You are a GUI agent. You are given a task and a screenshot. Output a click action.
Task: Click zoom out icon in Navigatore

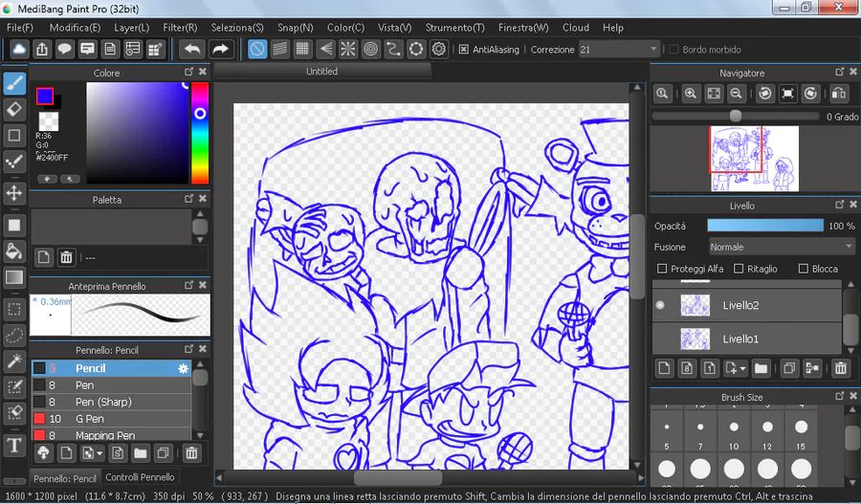point(737,94)
